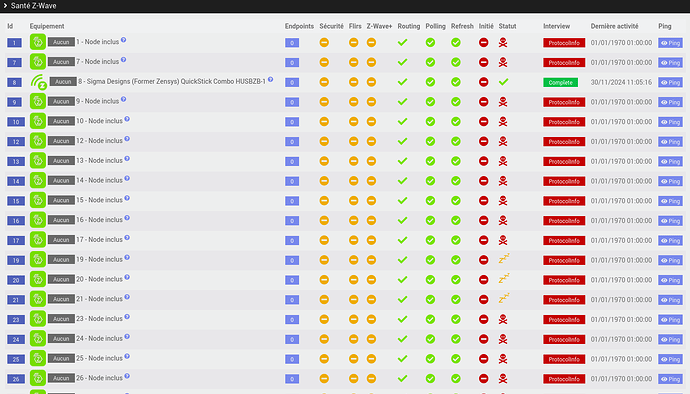Click the sleeping zZ status for node 20

tap(504, 278)
